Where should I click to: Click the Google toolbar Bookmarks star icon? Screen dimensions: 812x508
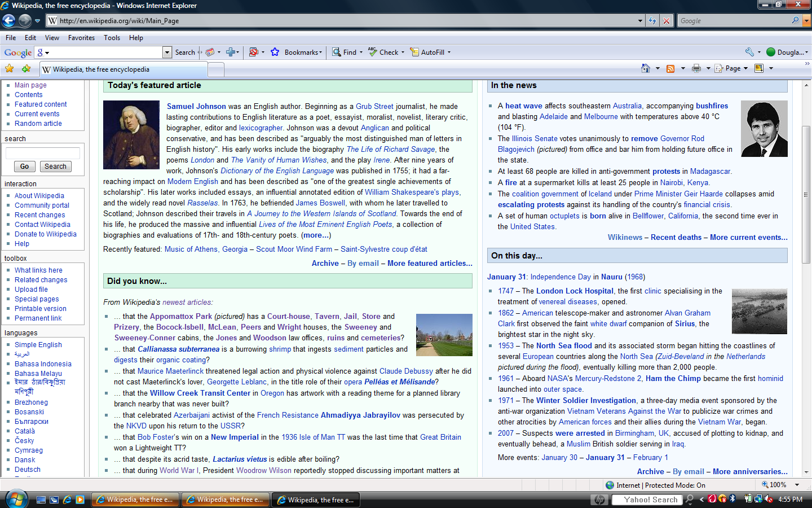tap(275, 52)
